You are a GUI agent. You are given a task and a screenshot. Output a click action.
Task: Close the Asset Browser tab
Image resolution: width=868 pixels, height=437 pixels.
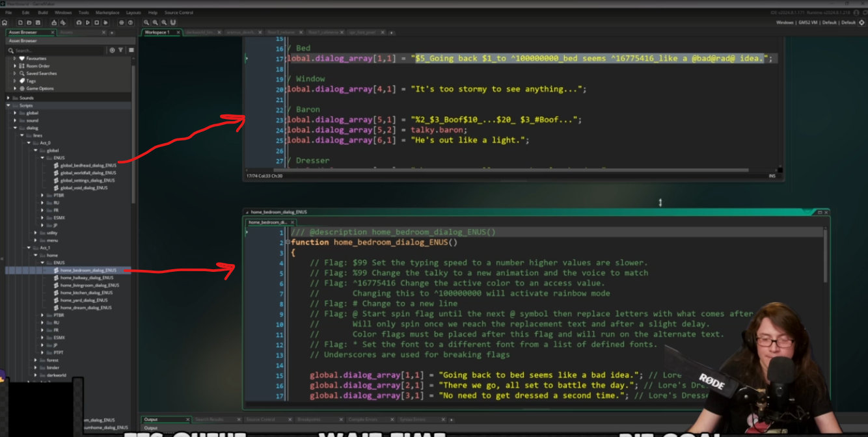53,32
